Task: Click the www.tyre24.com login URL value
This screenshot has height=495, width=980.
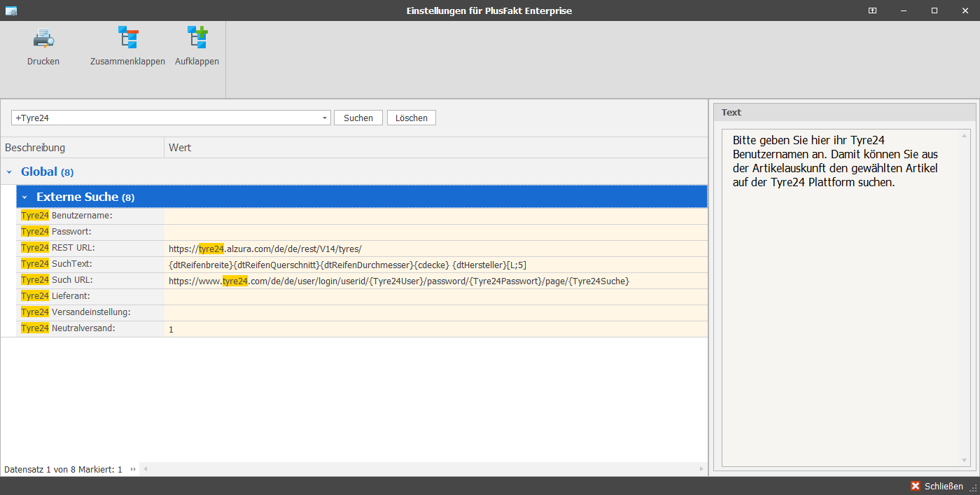Action: pos(399,281)
